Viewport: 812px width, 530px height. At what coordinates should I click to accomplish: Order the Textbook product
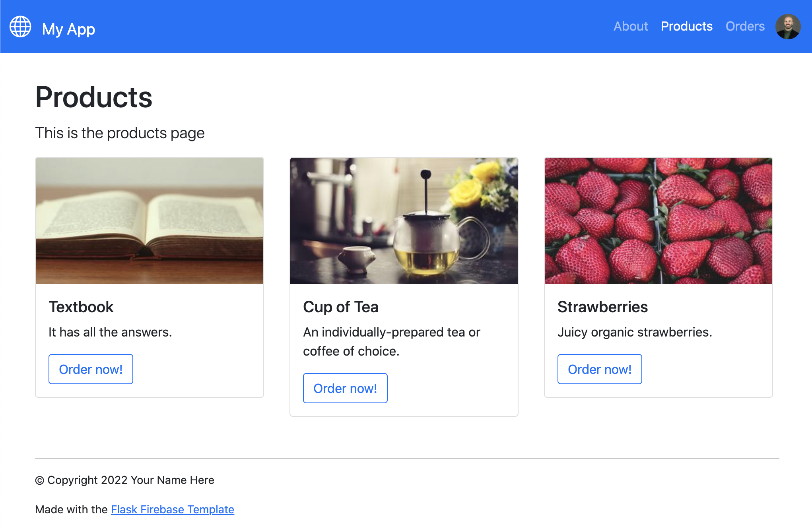pyautogui.click(x=91, y=369)
